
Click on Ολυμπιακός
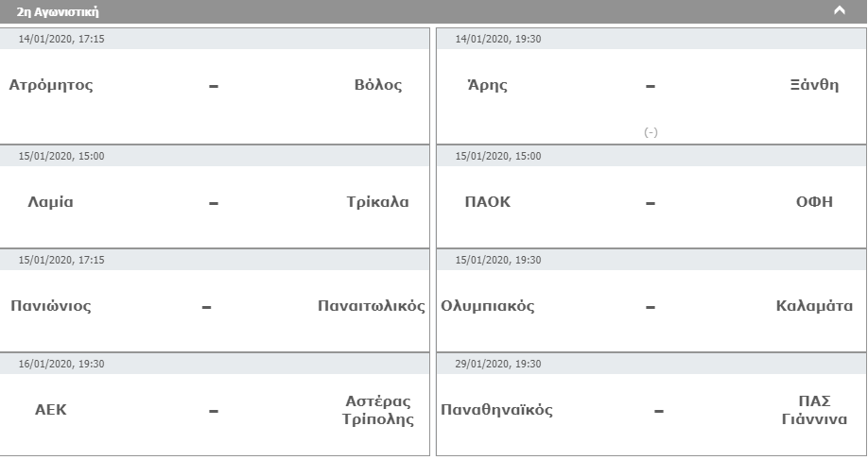pyautogui.click(x=488, y=306)
